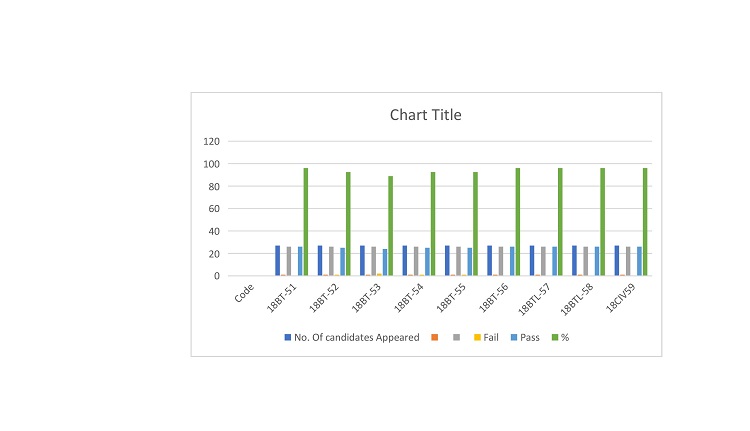
Task: Select the light blue Pass bar for 18BTL-57
Action: 554,261
